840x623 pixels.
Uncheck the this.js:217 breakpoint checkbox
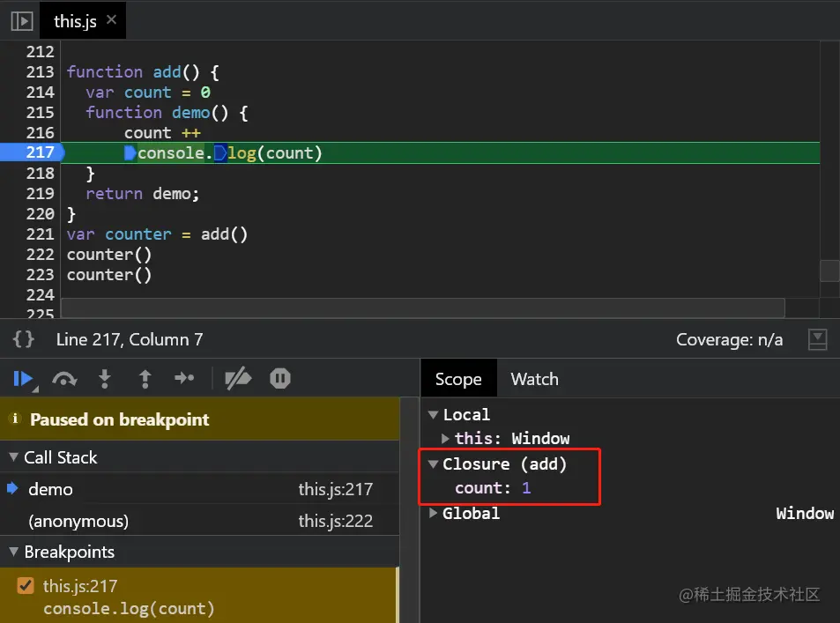point(26,585)
